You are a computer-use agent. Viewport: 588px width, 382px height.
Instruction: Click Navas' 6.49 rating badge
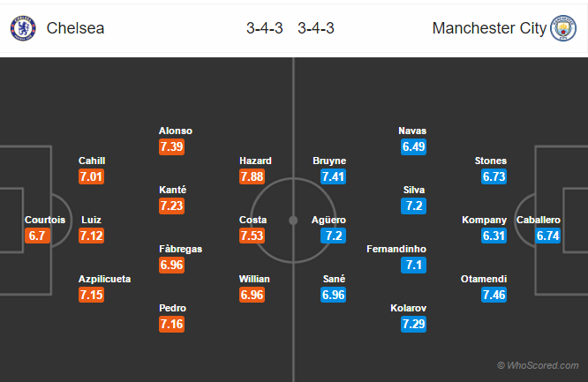(413, 146)
